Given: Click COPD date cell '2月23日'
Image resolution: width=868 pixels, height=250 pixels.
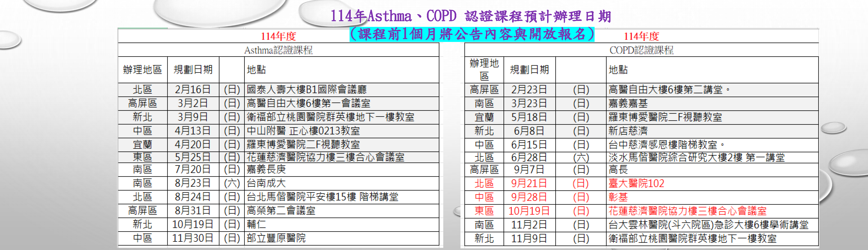Looking at the screenshot, I should click(529, 90).
